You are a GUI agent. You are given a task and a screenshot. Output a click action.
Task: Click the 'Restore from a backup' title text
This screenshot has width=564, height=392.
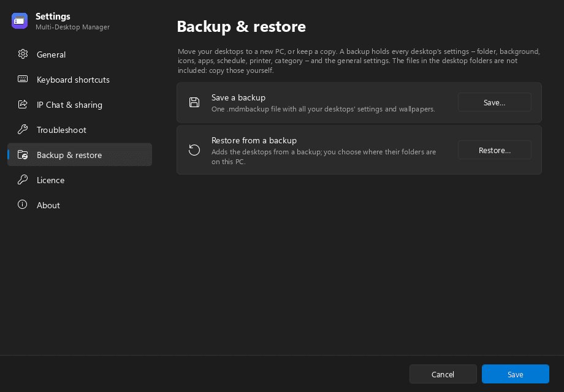click(254, 140)
